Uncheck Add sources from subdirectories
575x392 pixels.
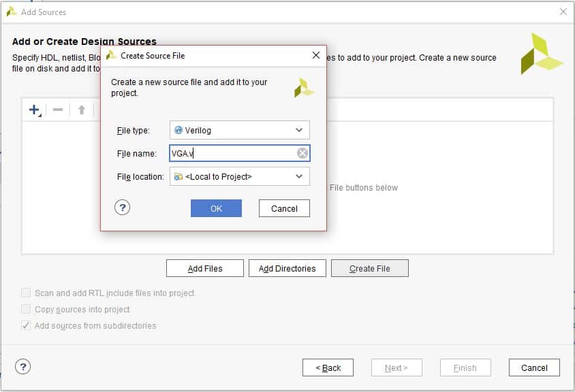click(26, 325)
